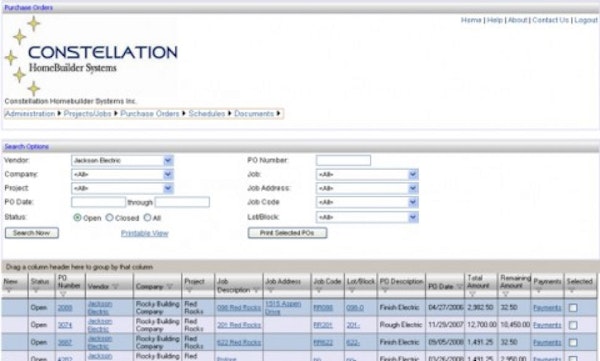Select the Closed status radio button
Viewport: 600px width, 361px height.
point(109,218)
